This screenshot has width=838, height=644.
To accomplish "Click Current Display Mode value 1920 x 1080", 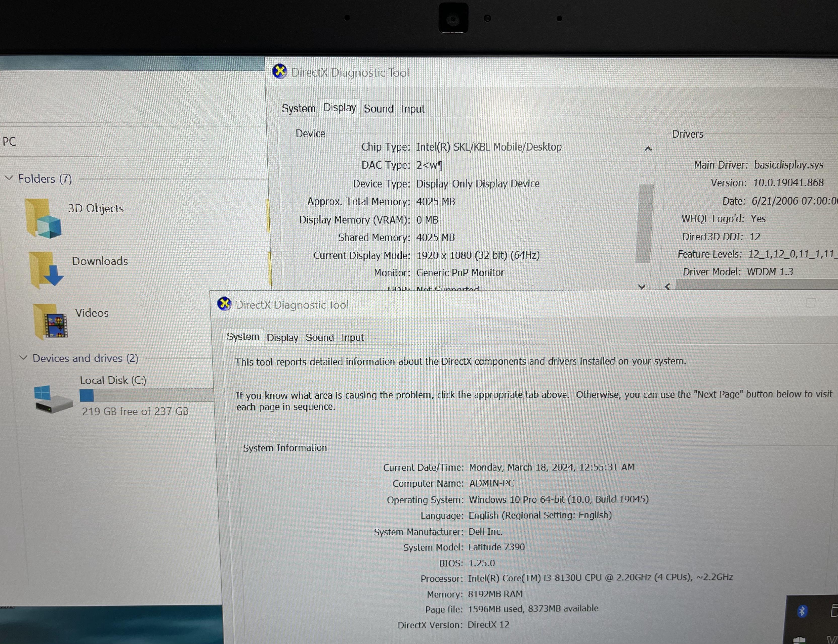I will point(478,255).
